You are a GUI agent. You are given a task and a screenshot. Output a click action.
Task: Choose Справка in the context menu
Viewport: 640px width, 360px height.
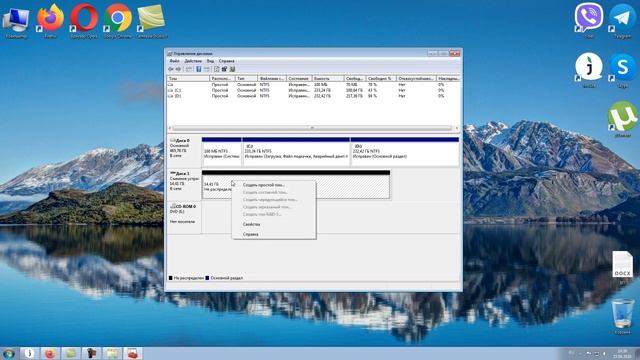(x=273, y=234)
